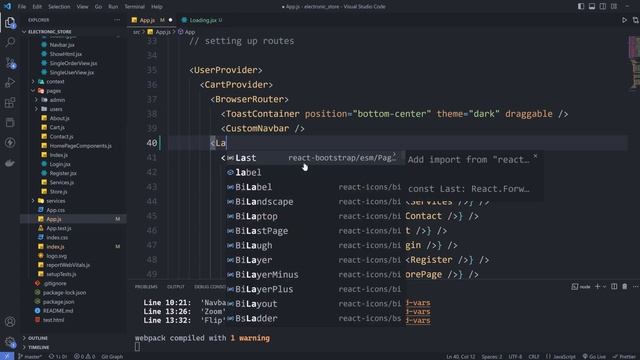Open package.json in the explorer

pos(58,302)
